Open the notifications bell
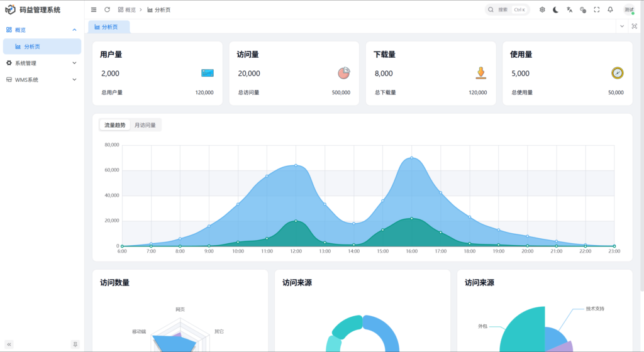This screenshot has width=644, height=352. click(610, 9)
